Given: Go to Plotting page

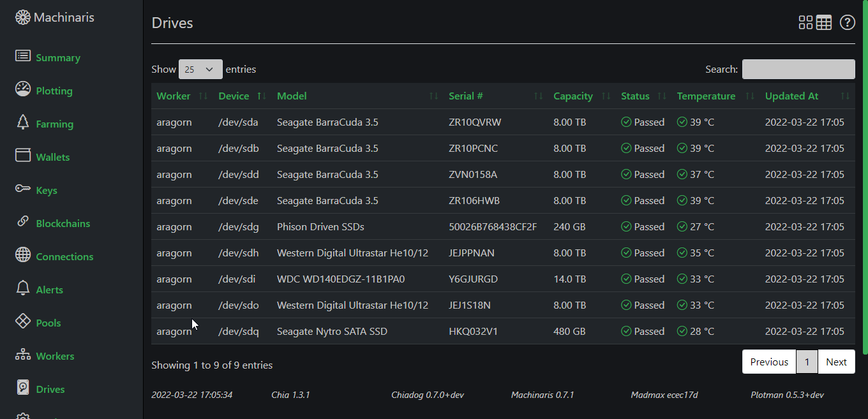Looking at the screenshot, I should [x=54, y=91].
